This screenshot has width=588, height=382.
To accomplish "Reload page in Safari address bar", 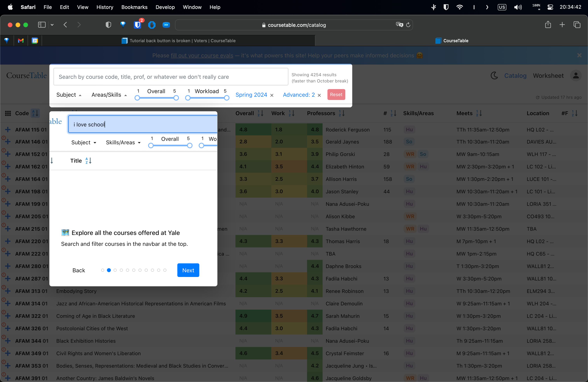I will [x=408, y=25].
